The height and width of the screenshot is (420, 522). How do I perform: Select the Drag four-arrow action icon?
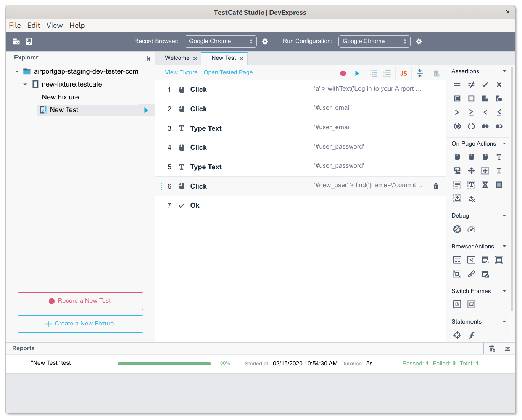click(x=471, y=171)
